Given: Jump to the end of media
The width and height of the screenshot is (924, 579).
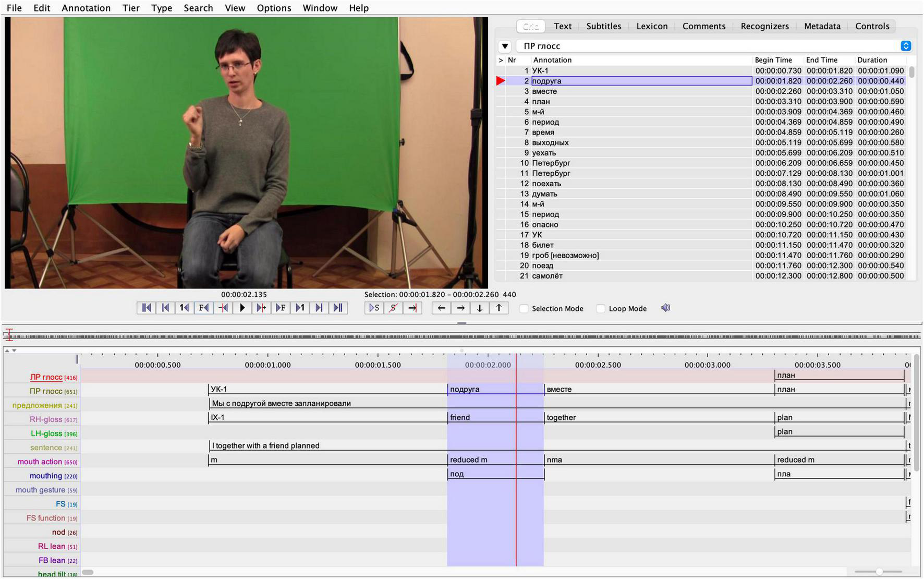Looking at the screenshot, I should [x=338, y=308].
